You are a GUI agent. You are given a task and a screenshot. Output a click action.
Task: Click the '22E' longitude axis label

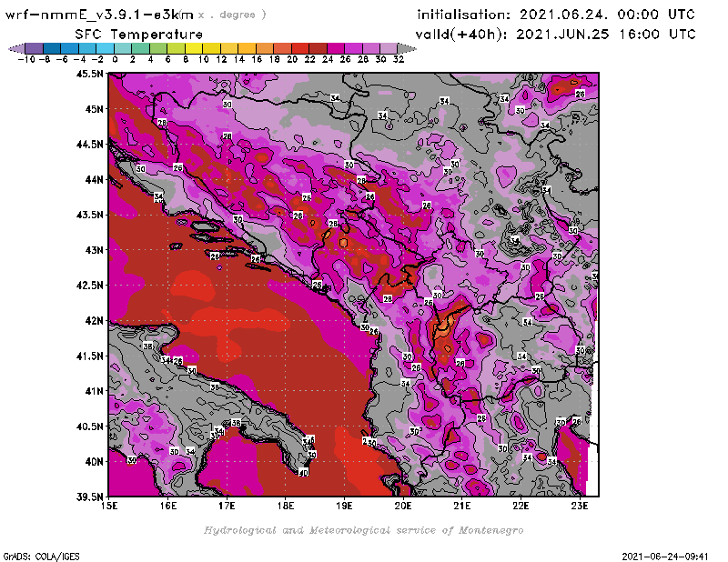[521, 506]
